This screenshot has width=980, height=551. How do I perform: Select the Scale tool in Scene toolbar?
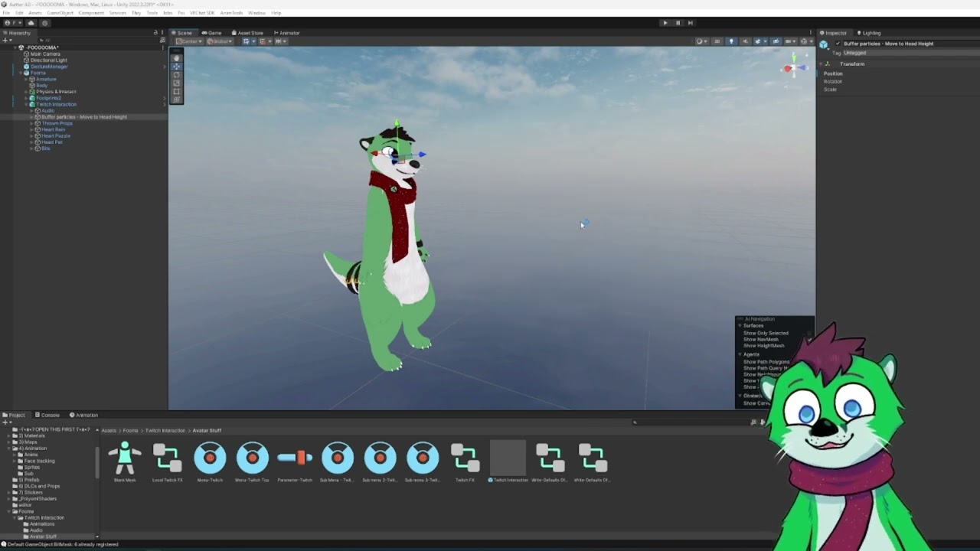point(176,83)
